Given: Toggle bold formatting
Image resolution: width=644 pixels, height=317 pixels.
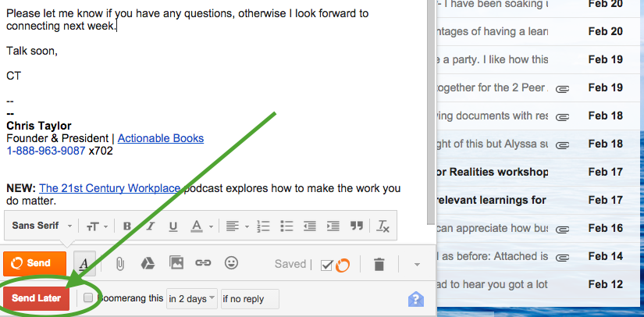Looking at the screenshot, I should 126,226.
